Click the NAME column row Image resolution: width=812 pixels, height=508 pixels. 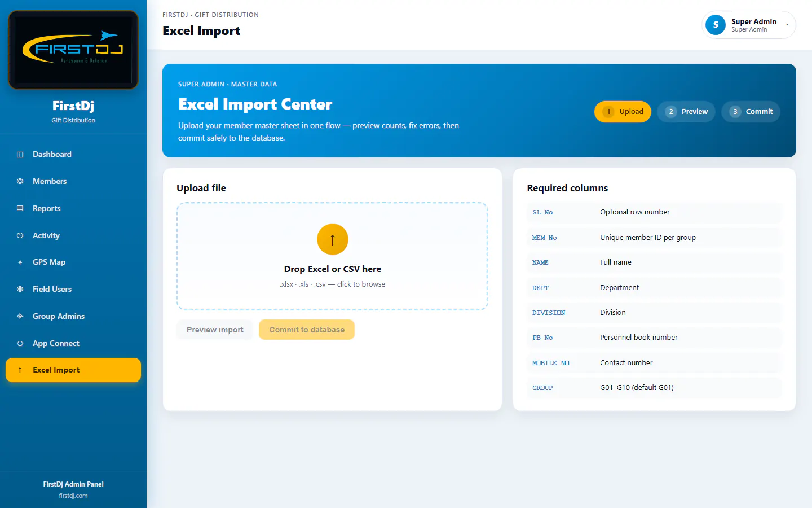[x=654, y=262]
